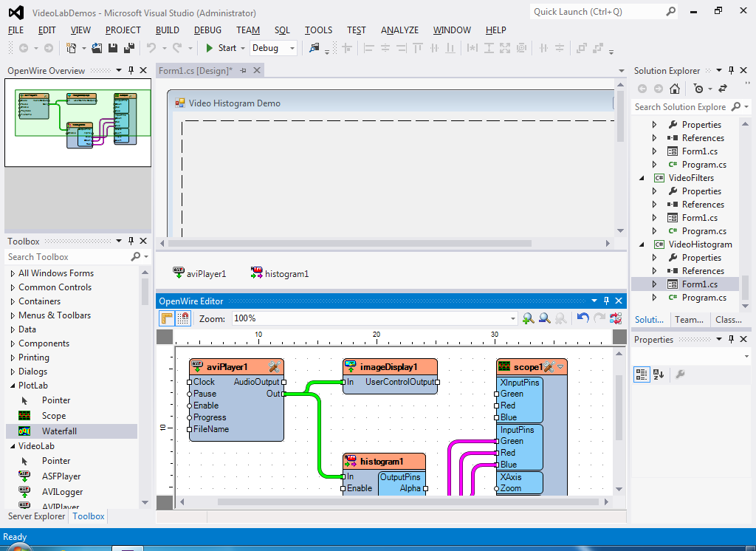Viewport: 756px width, 551px height.
Task: Expand the All Windows Forms toolbox group
Action: [x=13, y=273]
